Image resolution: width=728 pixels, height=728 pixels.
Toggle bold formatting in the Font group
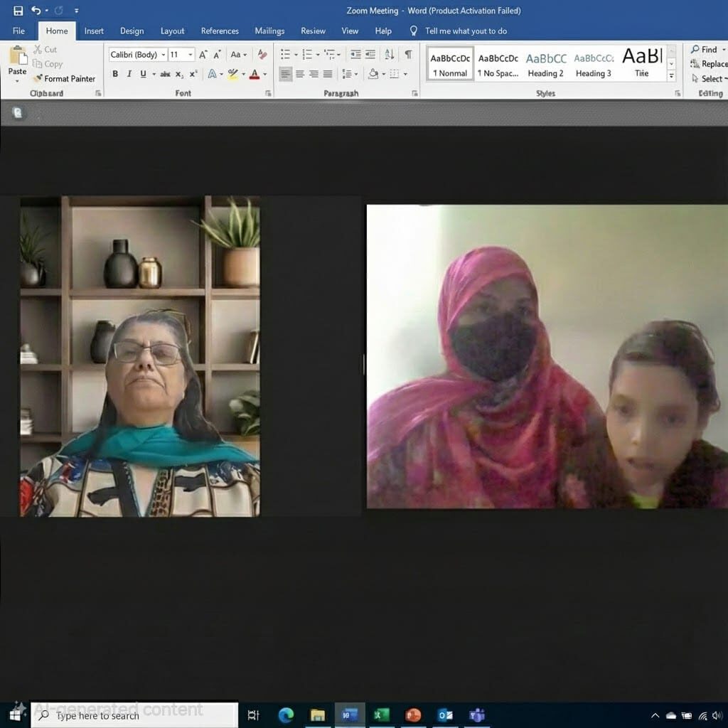(115, 74)
